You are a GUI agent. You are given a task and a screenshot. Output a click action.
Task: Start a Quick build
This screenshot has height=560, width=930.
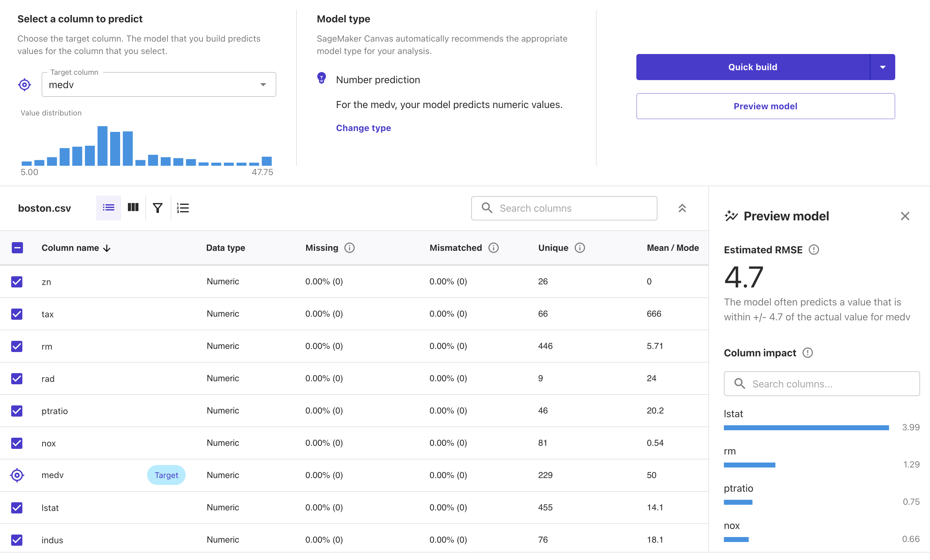[753, 67]
